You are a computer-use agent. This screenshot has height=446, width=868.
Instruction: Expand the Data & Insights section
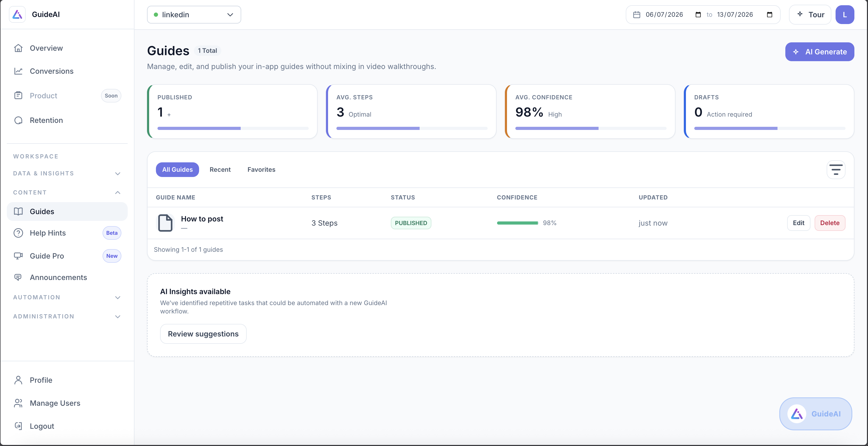point(67,174)
